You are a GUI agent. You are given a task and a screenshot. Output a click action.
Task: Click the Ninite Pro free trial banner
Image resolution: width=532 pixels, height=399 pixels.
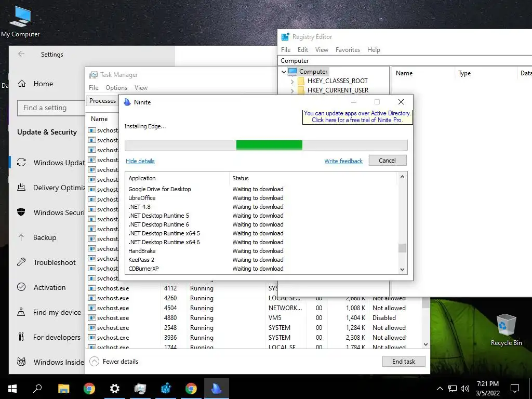coord(357,117)
